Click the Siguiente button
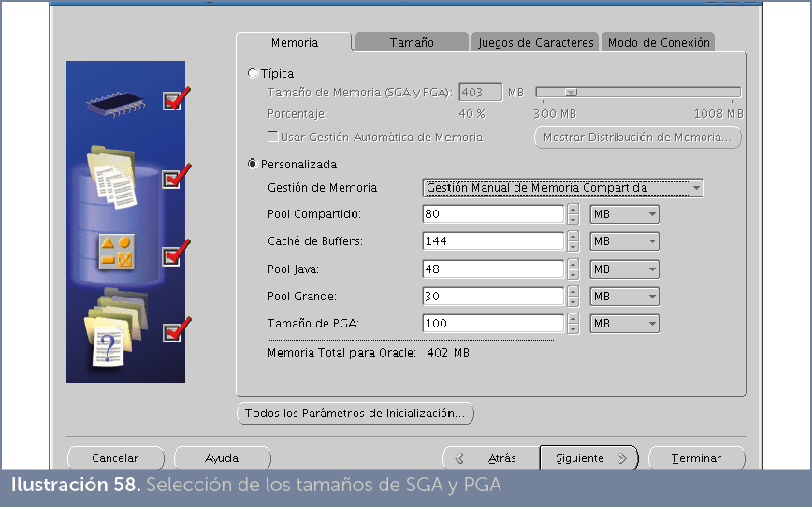This screenshot has width=812, height=509. pos(588,458)
